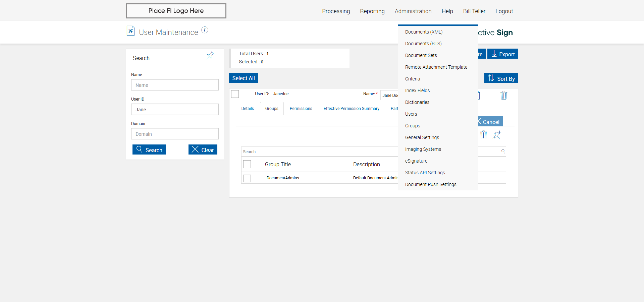Toggle the Group Title header checkbox
The width and height of the screenshot is (644, 302).
[247, 164]
